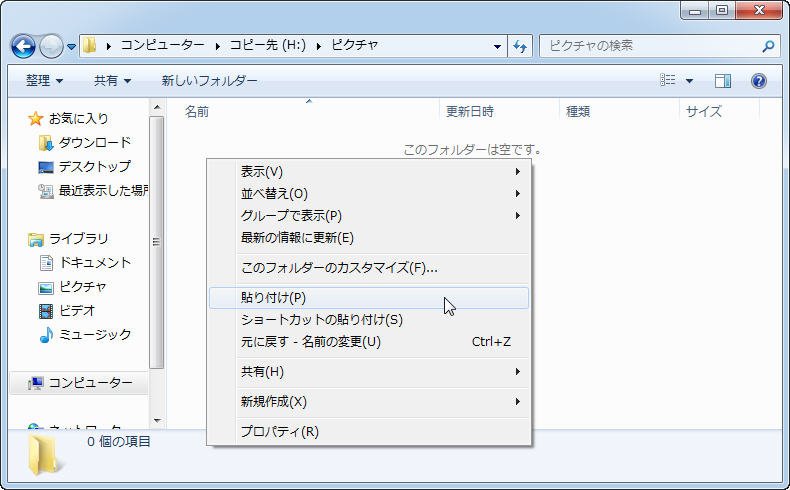790x490 pixels.
Task: Choose プロパティ(R) in context menu
Action: point(369,432)
